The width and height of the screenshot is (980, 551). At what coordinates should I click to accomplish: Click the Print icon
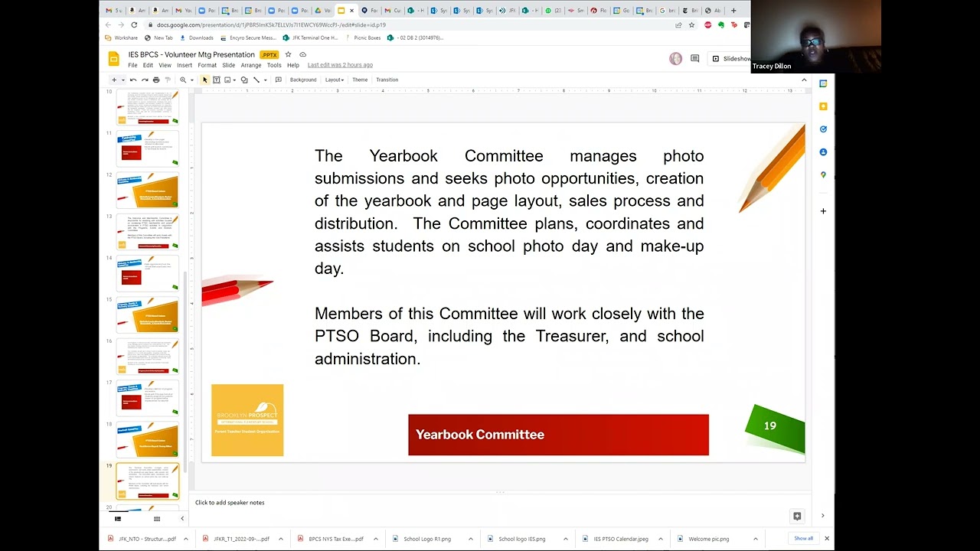[x=156, y=80]
